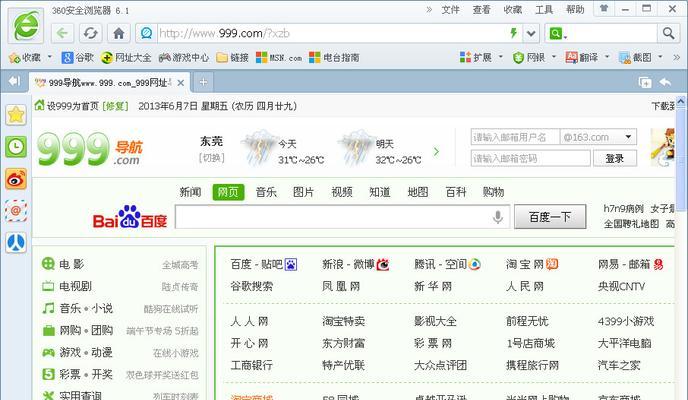The image size is (688, 400).
Task: Open the address bar history dropdown
Action: [x=531, y=33]
